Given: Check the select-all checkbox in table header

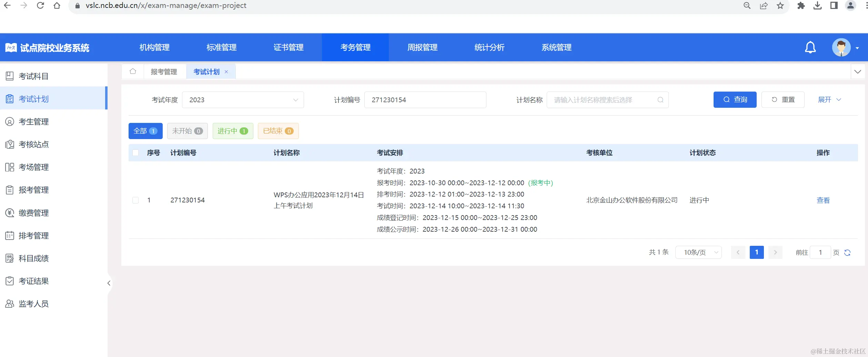Looking at the screenshot, I should tap(135, 153).
